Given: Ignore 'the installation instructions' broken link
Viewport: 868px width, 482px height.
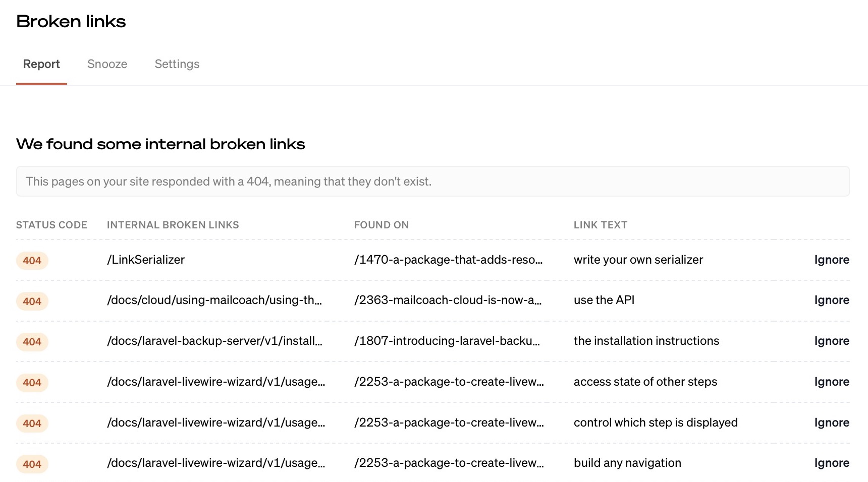Looking at the screenshot, I should click(832, 341).
